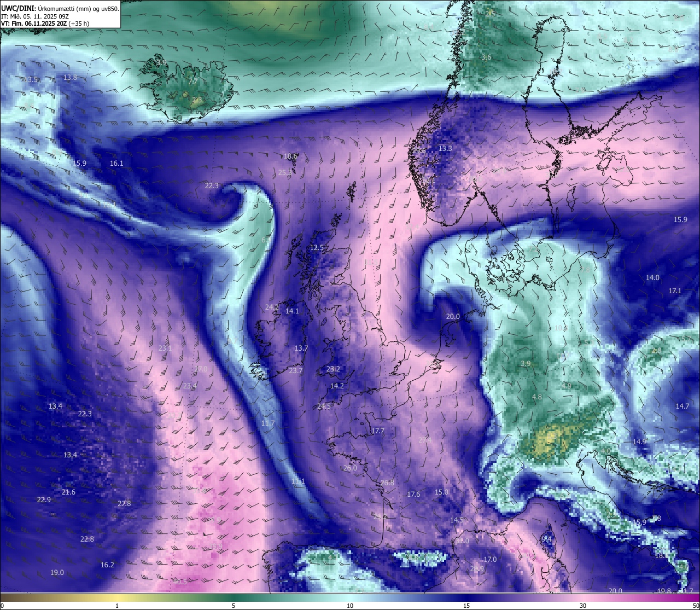
Task: Click the 23.1 value west of Ireland
Action: tap(165, 348)
